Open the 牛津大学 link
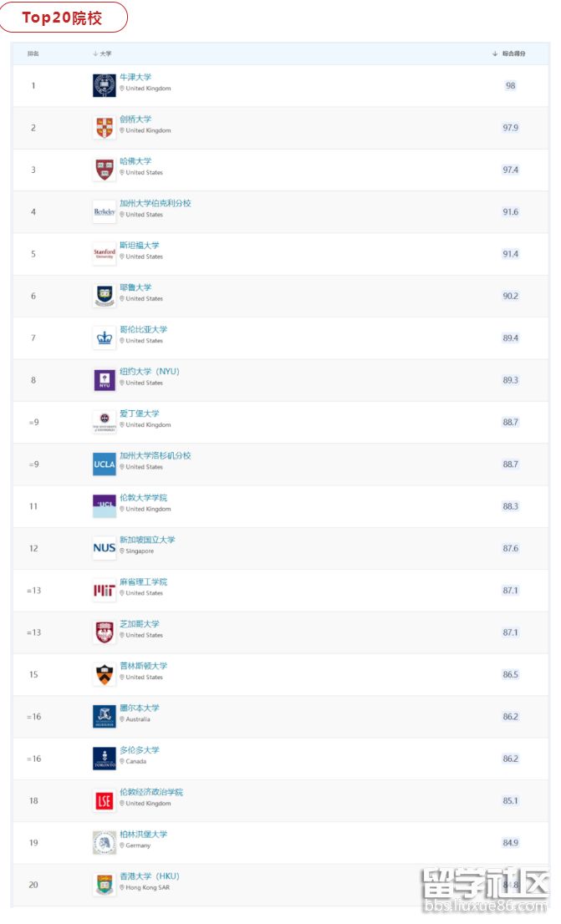Viewport: 561px width, 924px height. coord(135,78)
